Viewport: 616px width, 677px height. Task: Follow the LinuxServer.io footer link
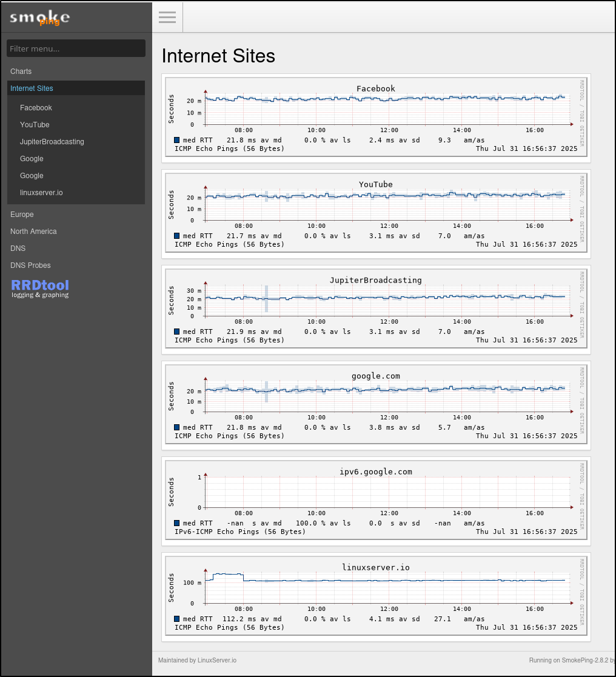pos(217,660)
